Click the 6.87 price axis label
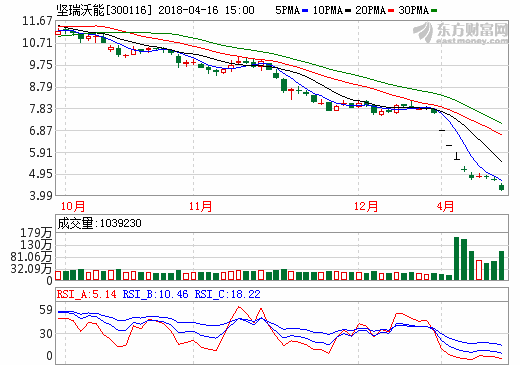 (41, 130)
